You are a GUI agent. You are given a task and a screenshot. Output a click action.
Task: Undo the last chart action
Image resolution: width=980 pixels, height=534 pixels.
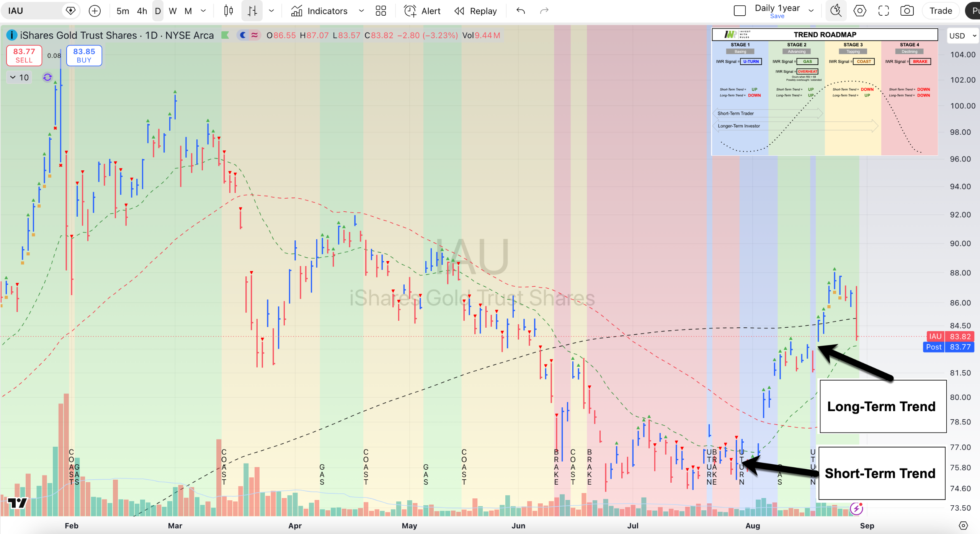point(521,11)
